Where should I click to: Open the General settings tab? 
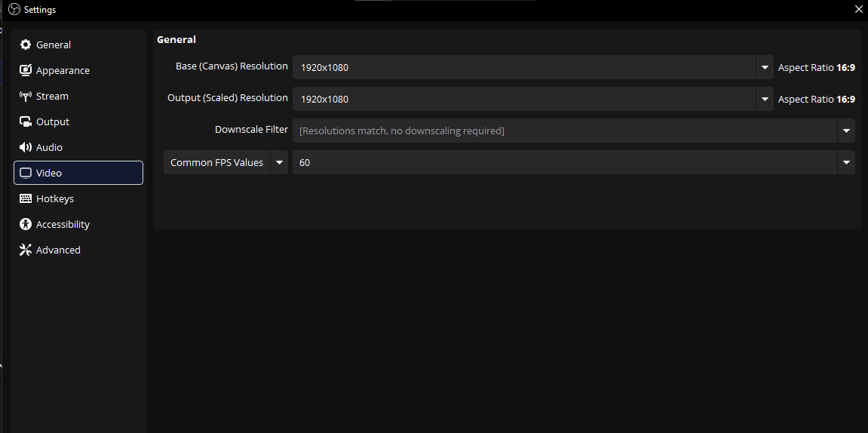(78, 45)
